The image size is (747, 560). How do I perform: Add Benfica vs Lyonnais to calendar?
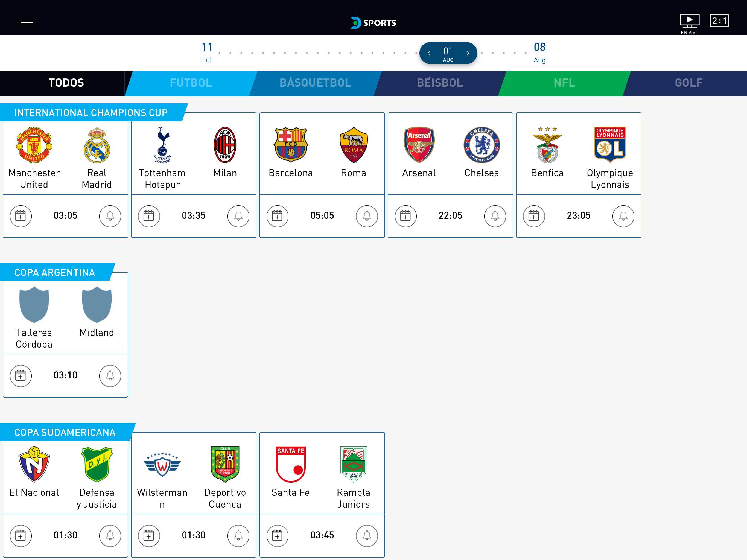[534, 216]
